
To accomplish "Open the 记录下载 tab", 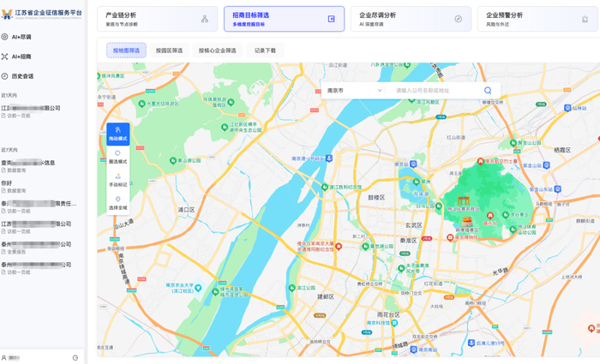I will coord(265,51).
